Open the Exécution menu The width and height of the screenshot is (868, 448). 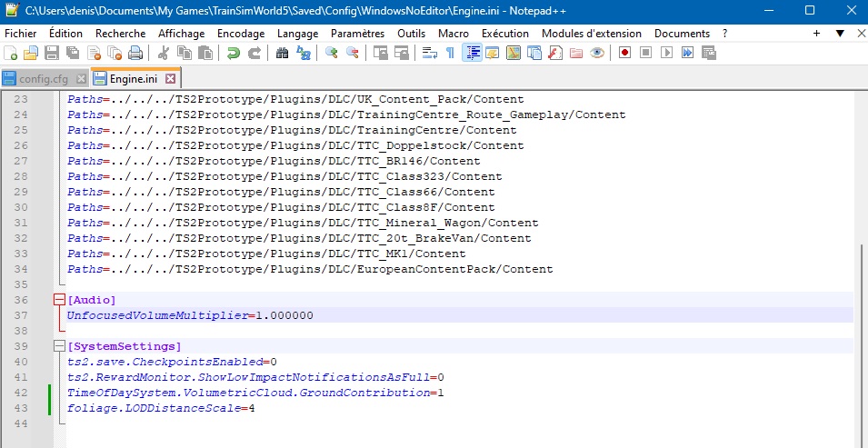[504, 34]
